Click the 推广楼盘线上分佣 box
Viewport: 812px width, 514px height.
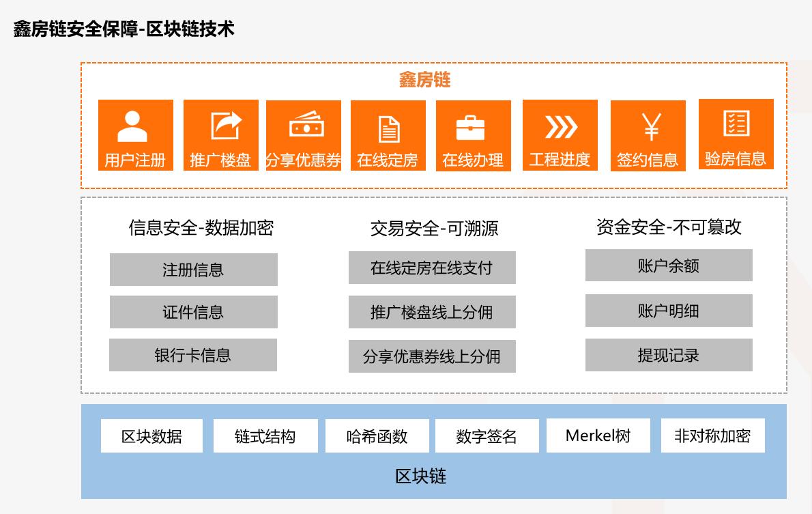point(432,312)
